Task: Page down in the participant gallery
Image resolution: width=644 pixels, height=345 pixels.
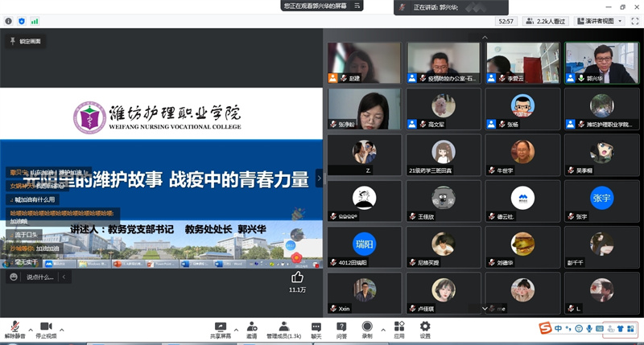Action: tap(485, 309)
